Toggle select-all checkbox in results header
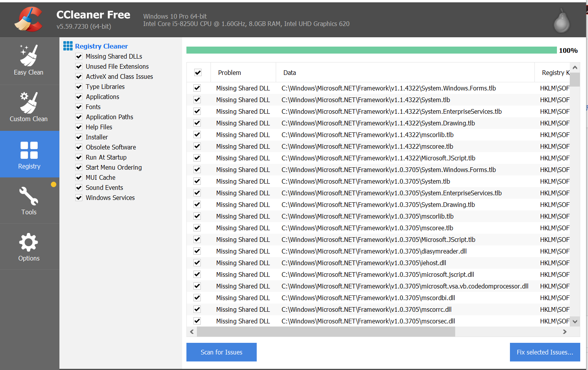588x370 pixels. pyautogui.click(x=198, y=73)
